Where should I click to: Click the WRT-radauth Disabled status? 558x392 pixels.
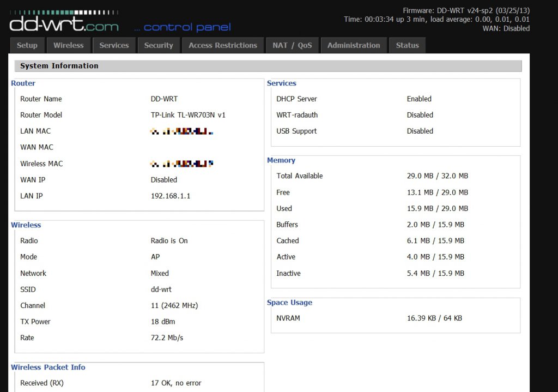pyautogui.click(x=420, y=115)
